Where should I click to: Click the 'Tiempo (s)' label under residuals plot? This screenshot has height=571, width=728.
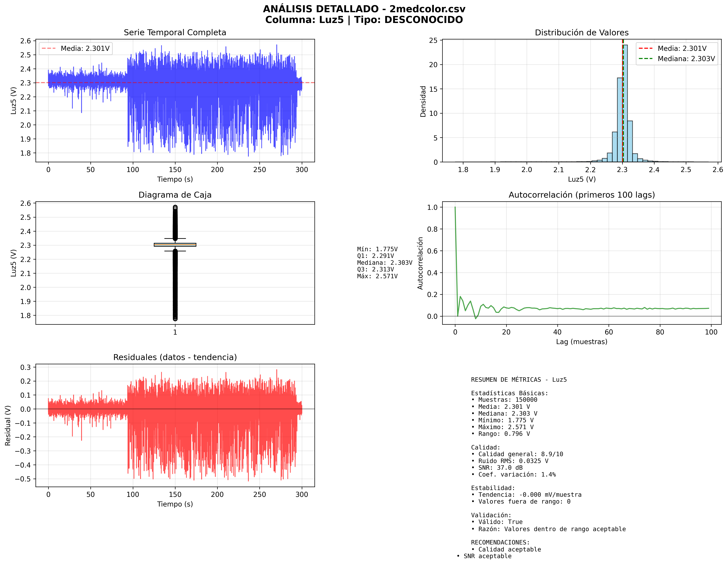click(175, 504)
